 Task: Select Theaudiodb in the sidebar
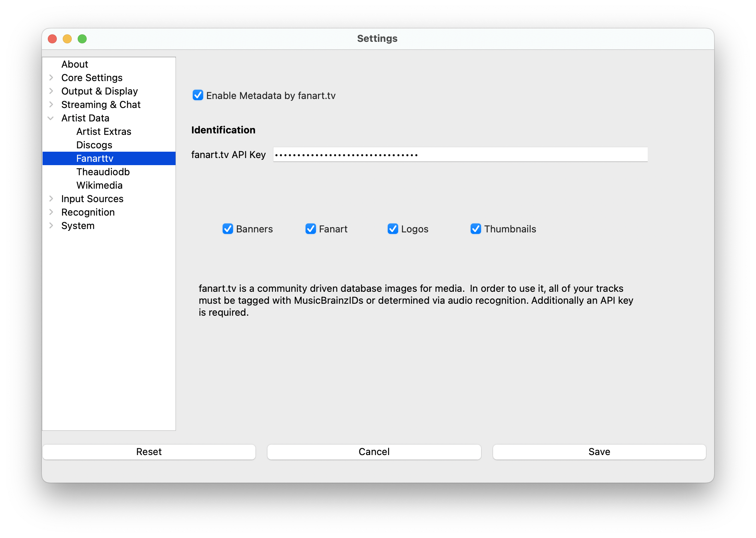click(103, 172)
